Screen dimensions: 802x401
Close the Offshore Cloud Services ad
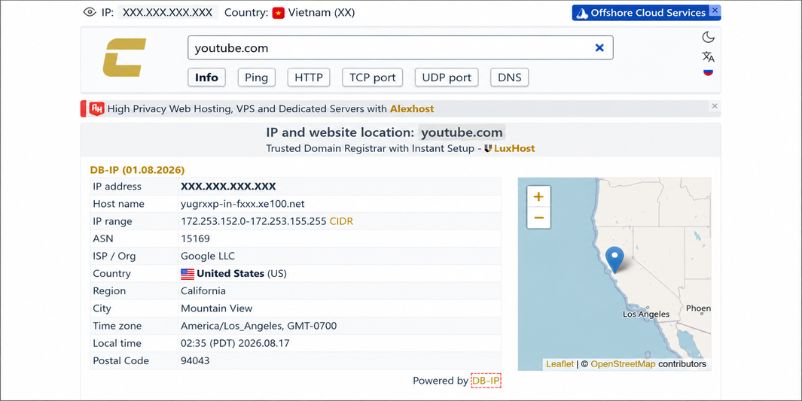[715, 10]
